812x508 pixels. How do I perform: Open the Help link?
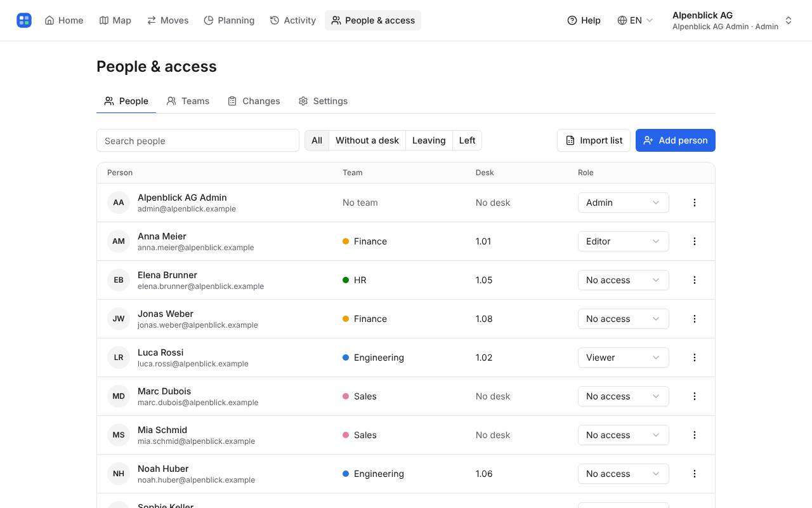click(584, 20)
